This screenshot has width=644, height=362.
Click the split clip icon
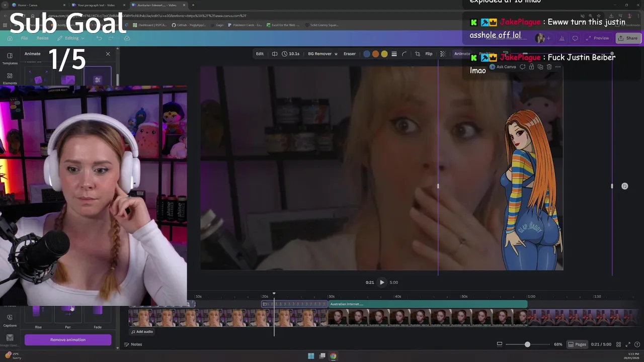pyautogui.click(x=275, y=54)
